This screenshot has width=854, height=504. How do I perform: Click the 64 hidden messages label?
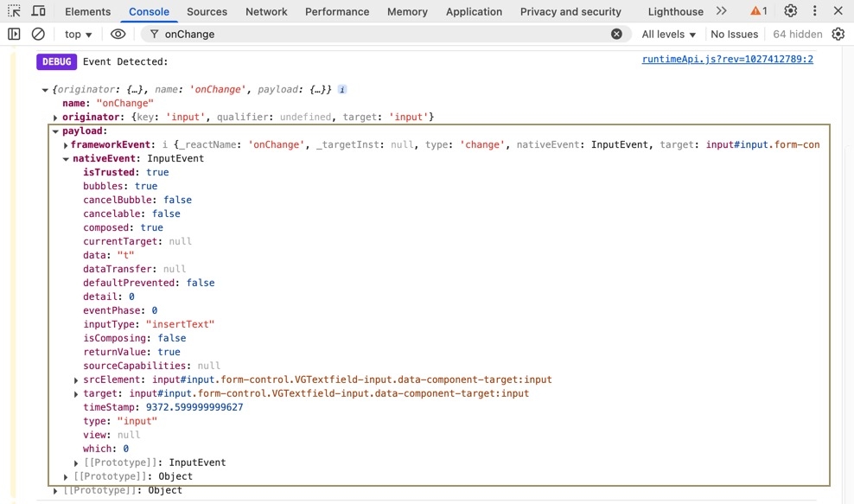tap(797, 34)
